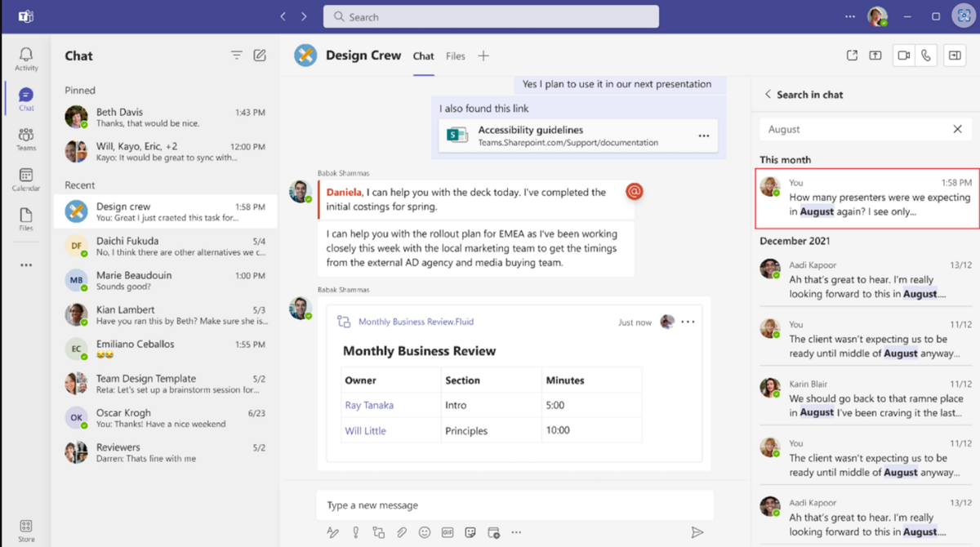Filter the chat list

(236, 56)
